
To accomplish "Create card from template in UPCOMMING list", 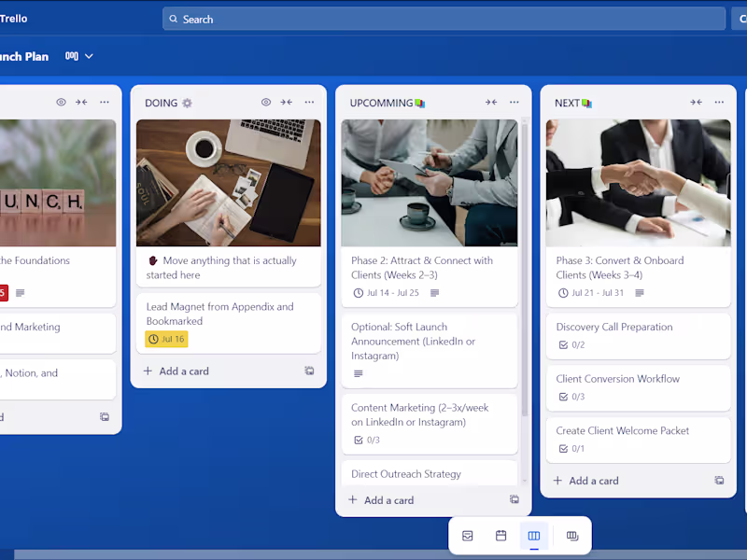I will (x=514, y=499).
